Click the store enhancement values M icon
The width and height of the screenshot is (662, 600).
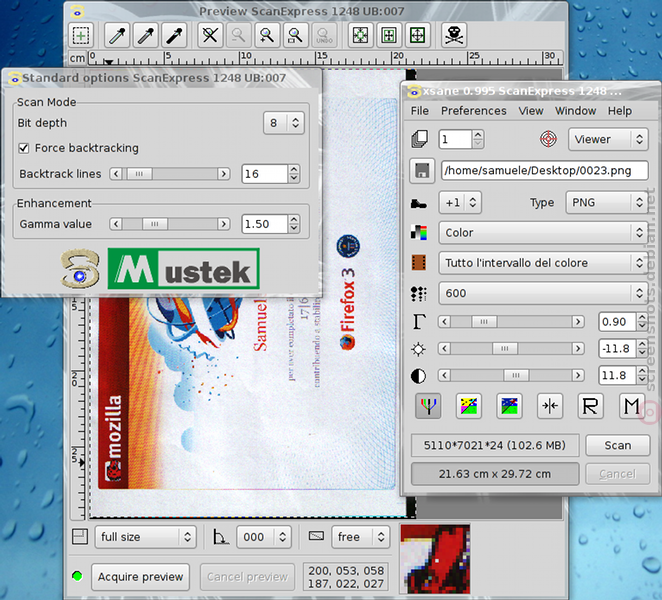pos(632,406)
